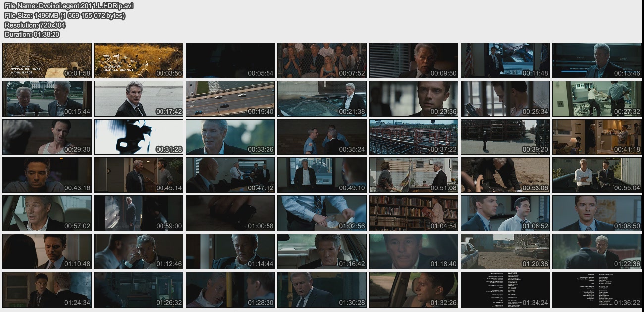
Task: Select the aerial road thumbnail at 00:19:40
Action: tap(230, 99)
